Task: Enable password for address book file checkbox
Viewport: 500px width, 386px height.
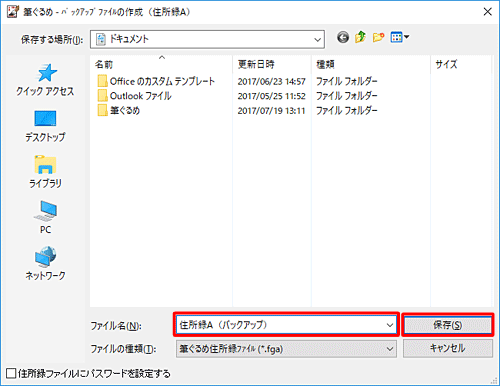Action: pyautogui.click(x=11, y=373)
